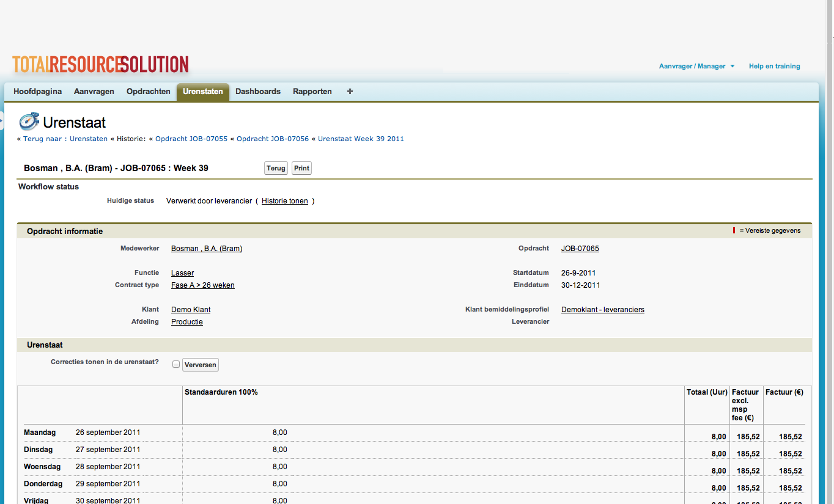Open the plus tab to add tabs
The width and height of the screenshot is (834, 504).
click(x=350, y=92)
